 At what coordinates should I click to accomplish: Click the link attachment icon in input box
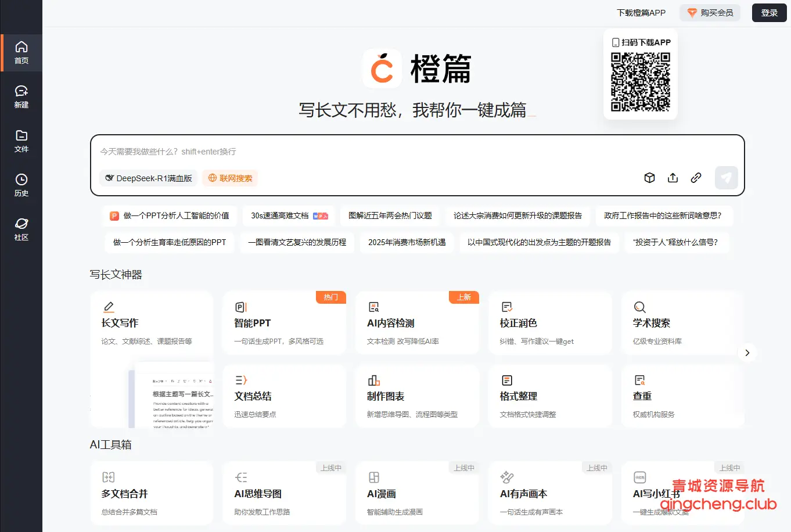tap(696, 178)
